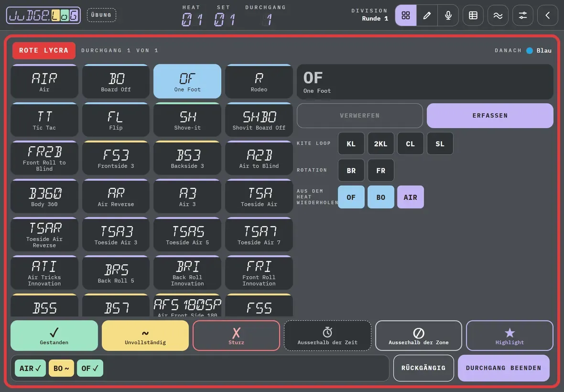Mark trick as Ausserhalb der Zeit

(327, 336)
